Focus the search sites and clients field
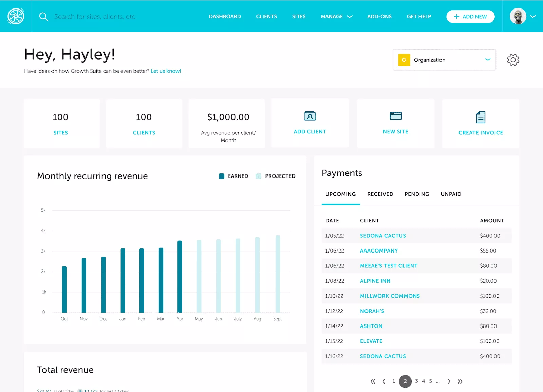Viewport: 543px width, 392px height. pos(95,17)
